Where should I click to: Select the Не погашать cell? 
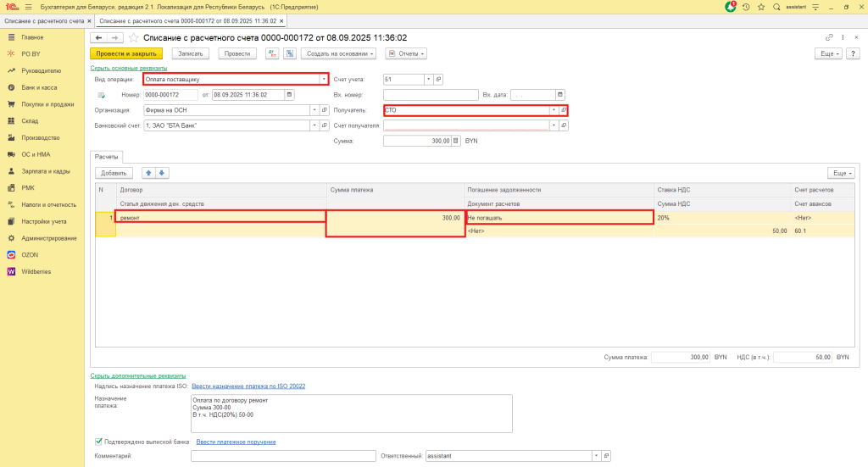559,218
